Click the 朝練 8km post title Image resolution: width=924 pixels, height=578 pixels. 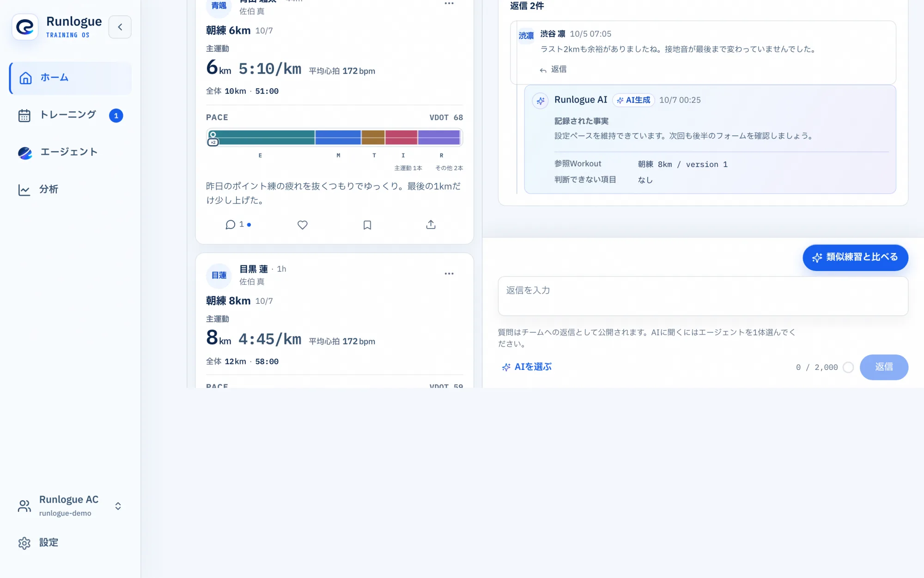pos(228,301)
